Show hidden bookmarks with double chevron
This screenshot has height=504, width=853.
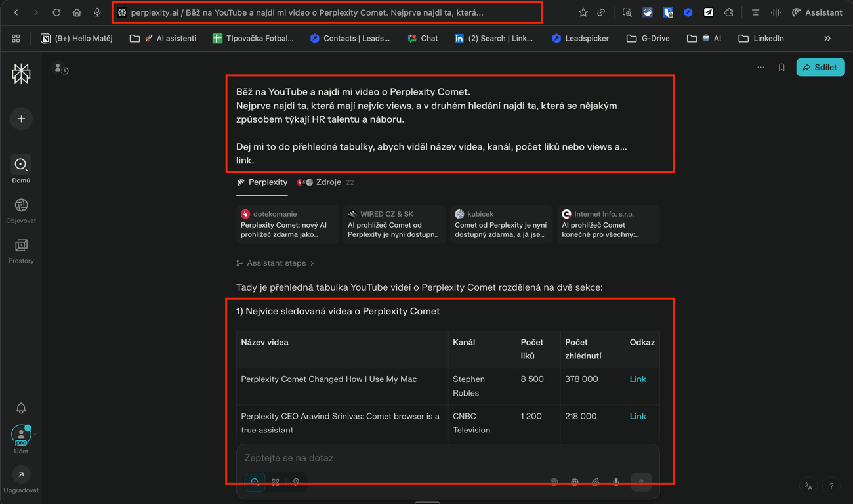pyautogui.click(x=827, y=39)
